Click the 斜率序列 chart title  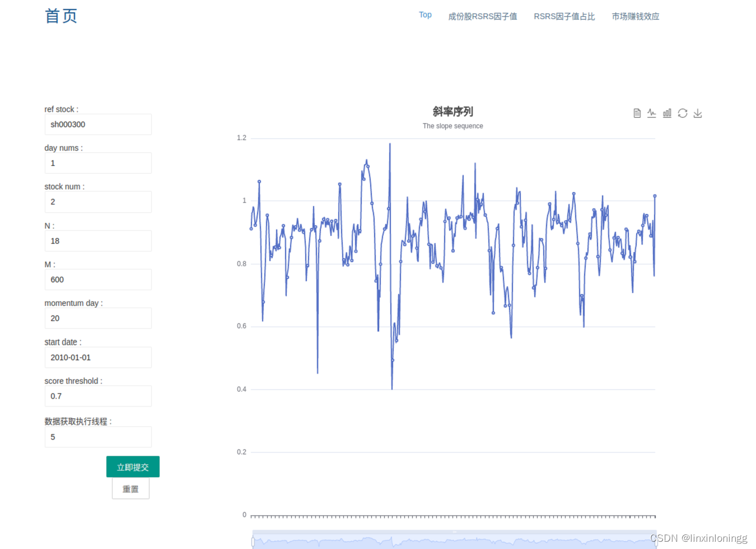pyautogui.click(x=453, y=111)
